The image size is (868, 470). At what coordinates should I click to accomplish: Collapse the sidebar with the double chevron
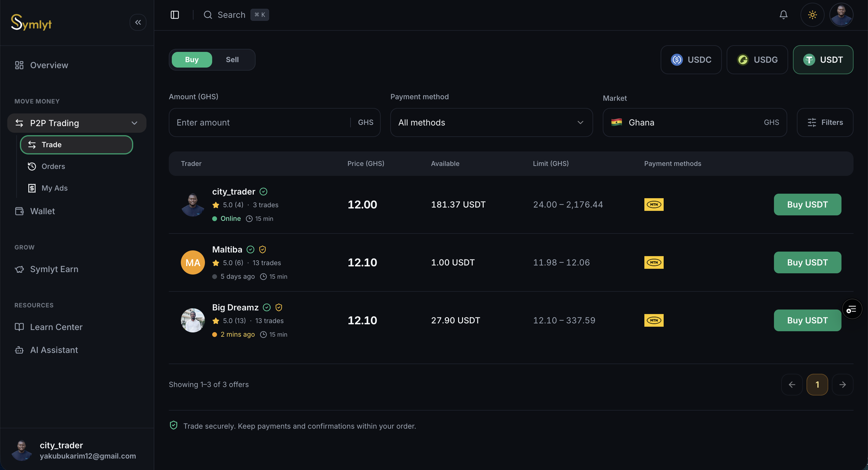tap(138, 22)
